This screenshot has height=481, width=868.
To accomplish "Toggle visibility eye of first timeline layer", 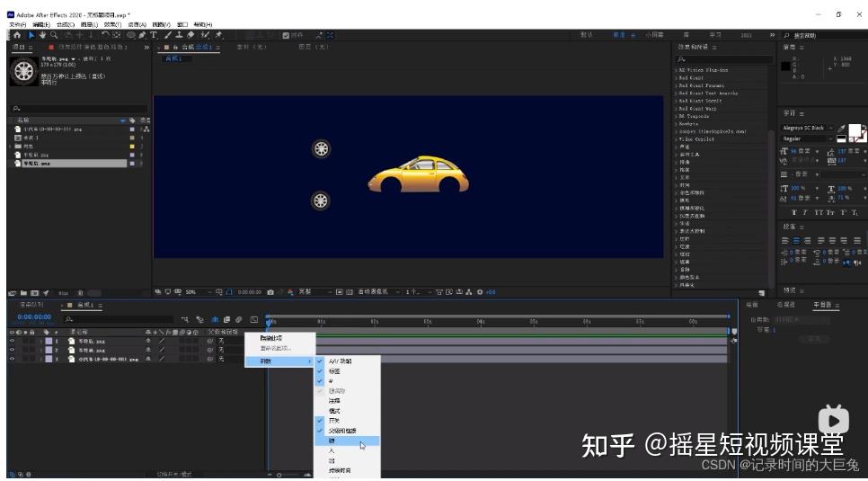I will pos(13,341).
